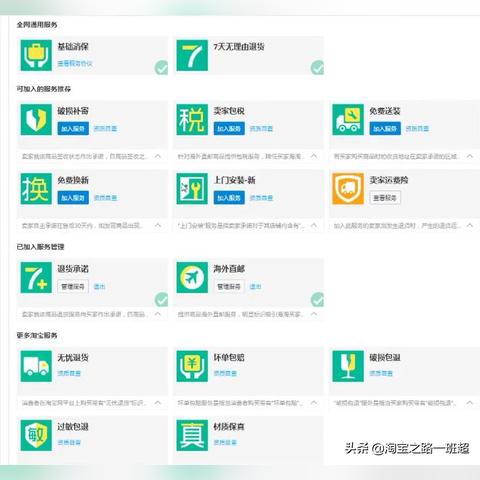Click the 无忧退货 delivery truck icon
Viewport: 480px width, 480px height.
(36, 366)
